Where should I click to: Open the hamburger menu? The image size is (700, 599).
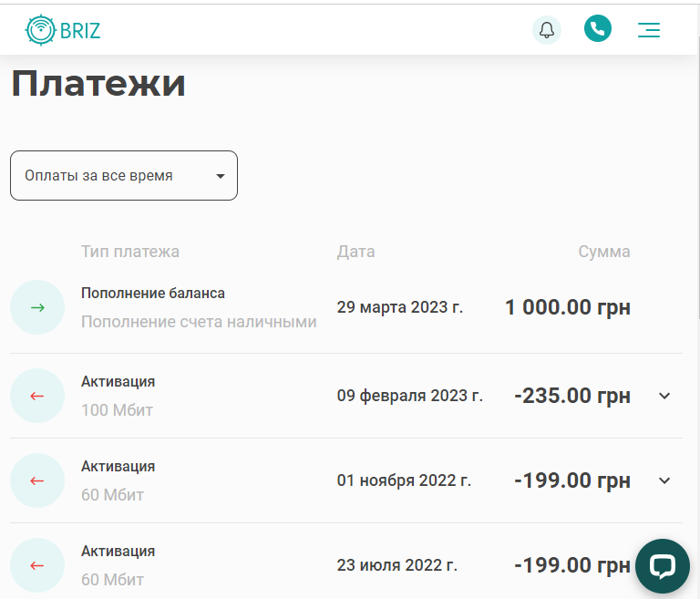[x=649, y=30]
